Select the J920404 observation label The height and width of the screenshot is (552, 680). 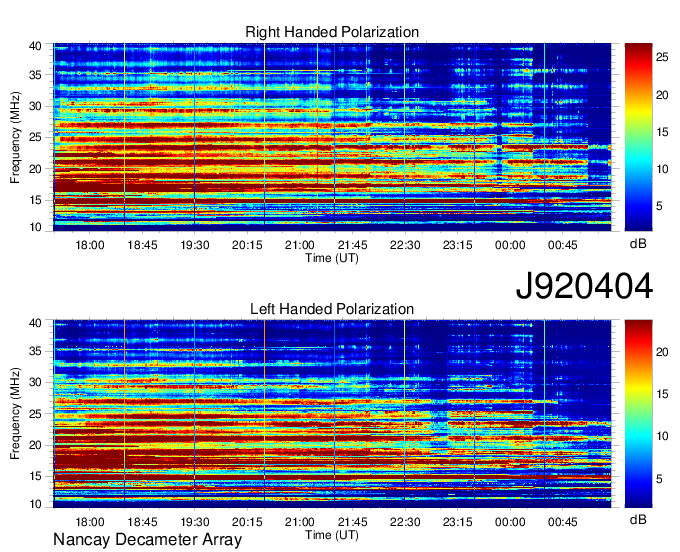click(584, 286)
